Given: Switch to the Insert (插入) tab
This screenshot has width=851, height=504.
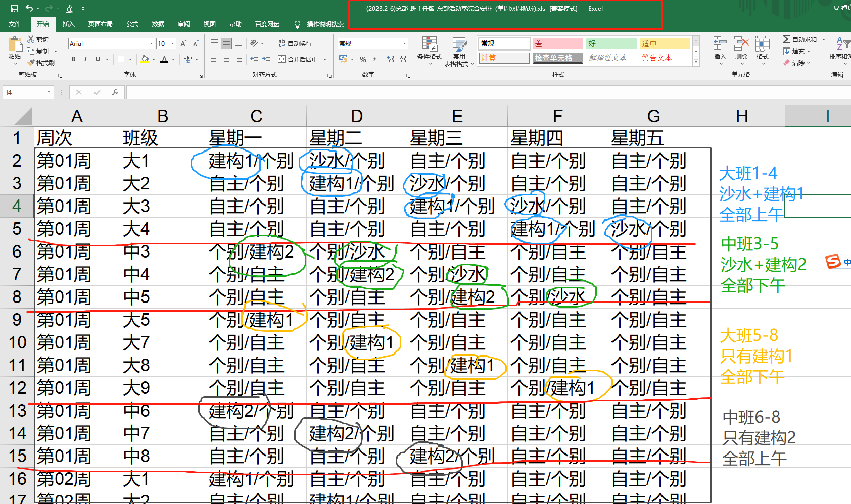Looking at the screenshot, I should click(68, 24).
